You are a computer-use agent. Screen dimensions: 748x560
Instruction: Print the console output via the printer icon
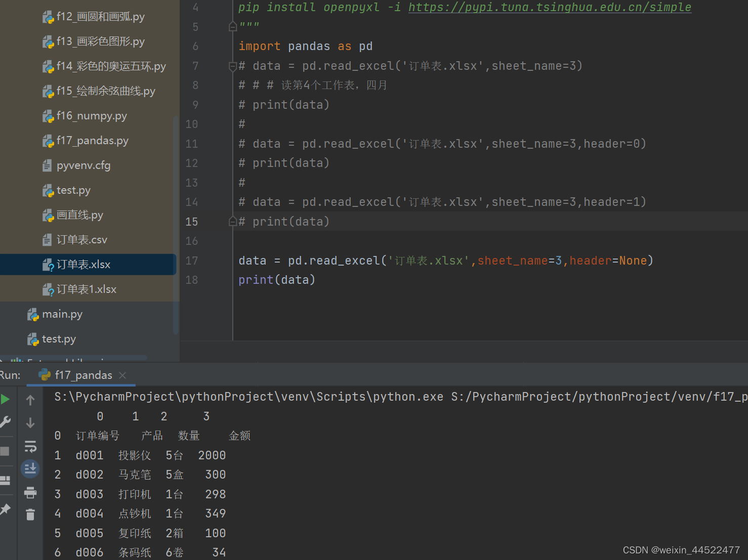click(30, 492)
